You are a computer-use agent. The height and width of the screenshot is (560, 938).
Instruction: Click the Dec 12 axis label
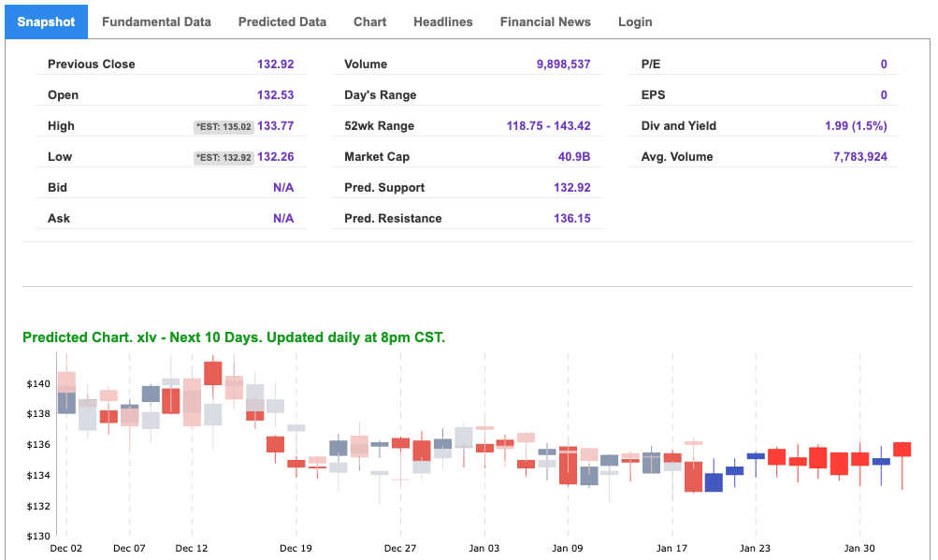pyautogui.click(x=192, y=548)
